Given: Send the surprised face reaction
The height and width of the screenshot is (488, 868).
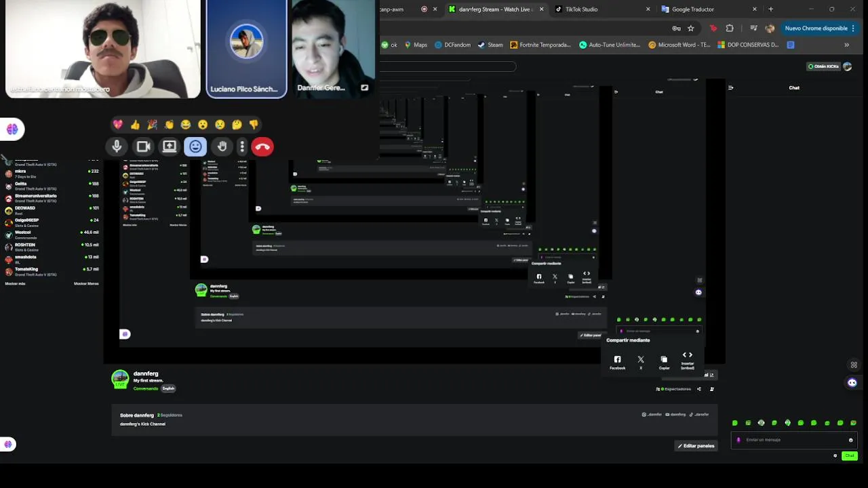Looking at the screenshot, I should 203,125.
